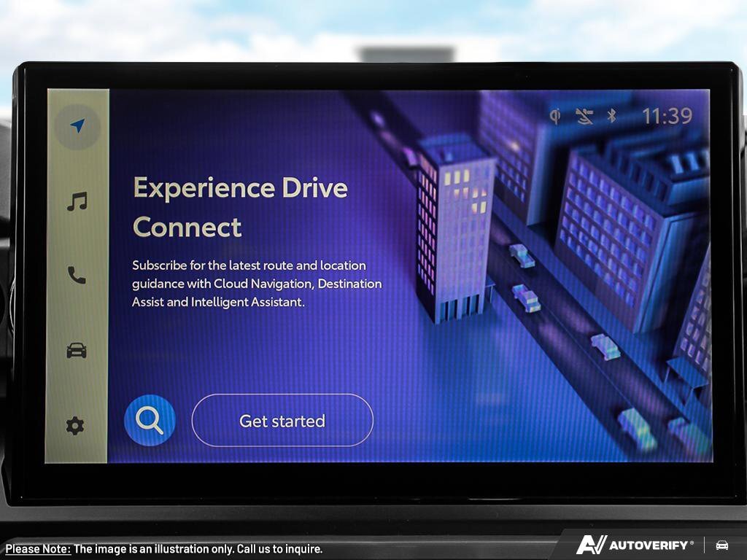Click the Cloud Navigation subscription description
The image size is (747, 560).
pos(257,284)
